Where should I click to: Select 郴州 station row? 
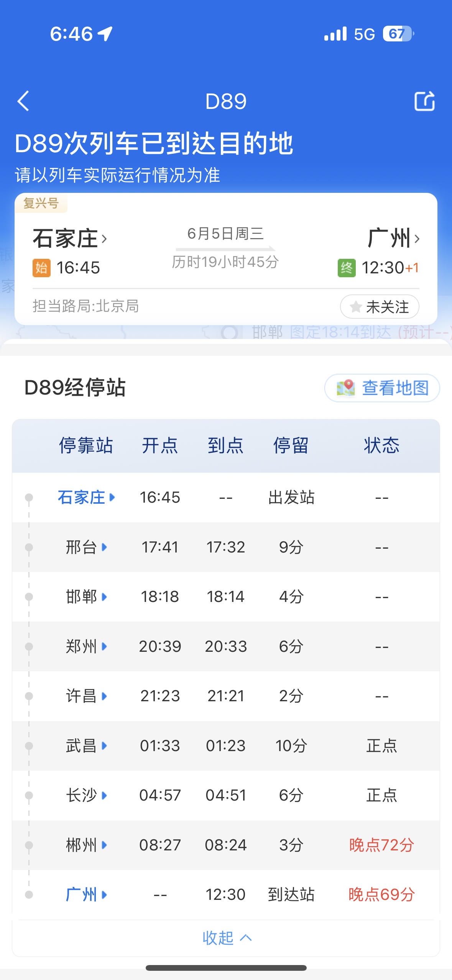[x=226, y=845]
